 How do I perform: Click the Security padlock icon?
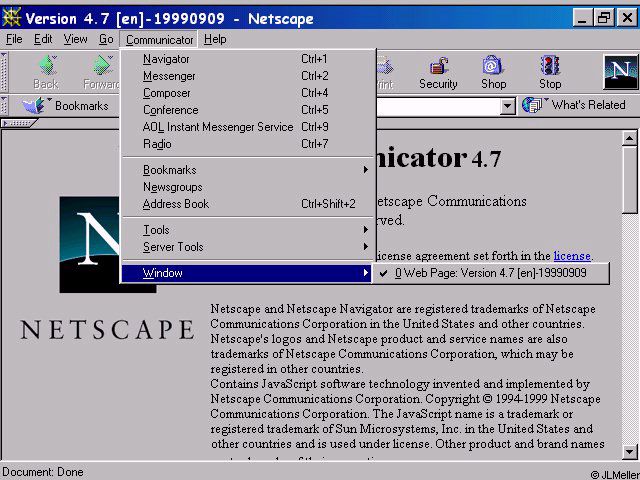click(438, 66)
